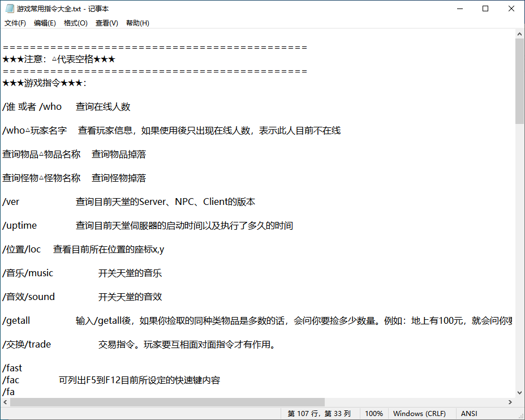Click the heading ★★★游戏指令★★★:
The height and width of the screenshot is (420, 525).
coord(44,83)
